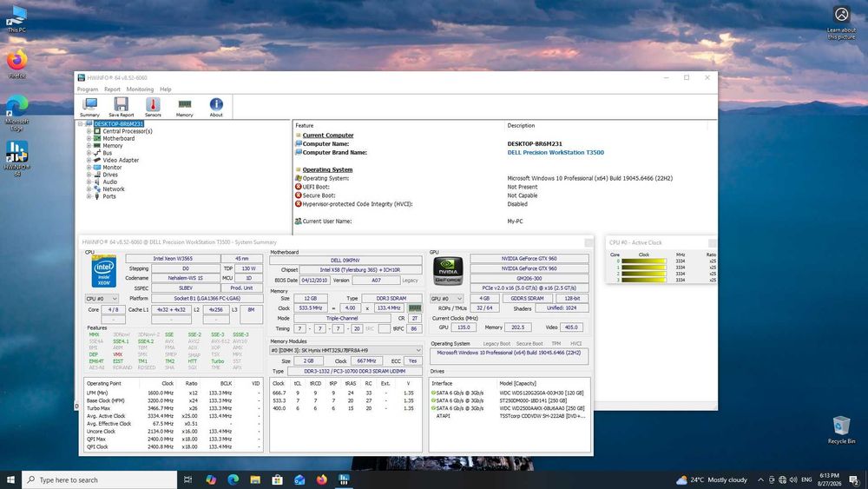Open the Monitoring menu
Image resolution: width=868 pixels, height=489 pixels.
click(140, 89)
